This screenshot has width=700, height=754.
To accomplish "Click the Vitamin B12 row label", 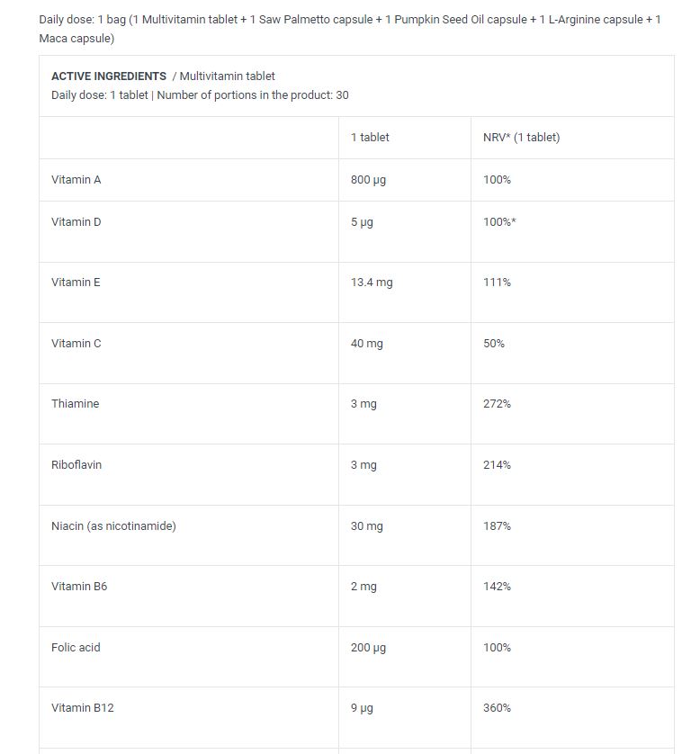I will pyautogui.click(x=82, y=708).
